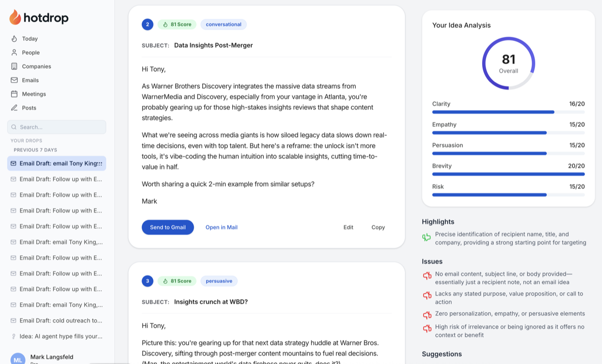Click the Persuasion progress bar
This screenshot has height=364, width=602.
click(x=509, y=153)
